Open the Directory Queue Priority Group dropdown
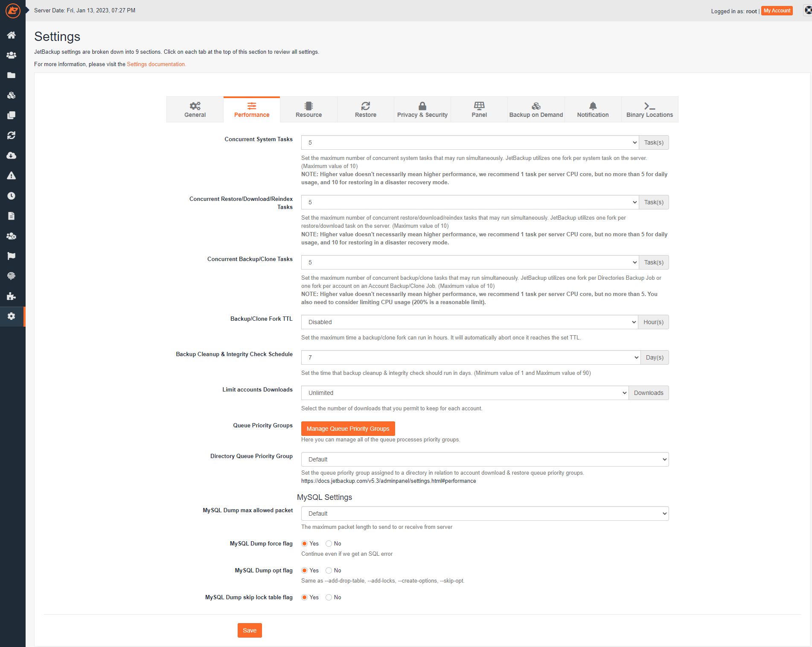 click(484, 459)
